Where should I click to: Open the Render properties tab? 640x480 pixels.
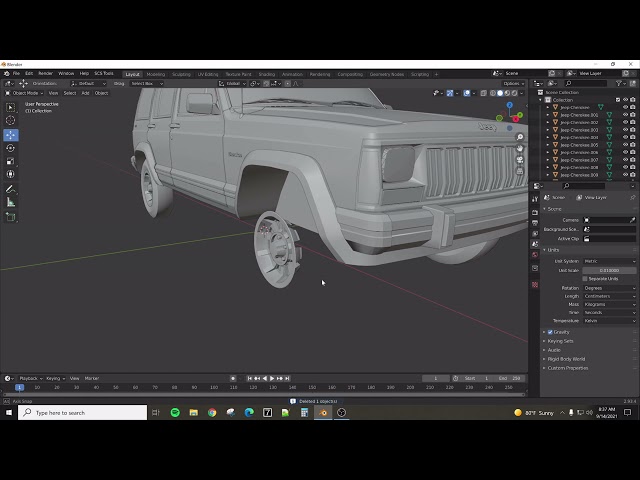tap(535, 213)
